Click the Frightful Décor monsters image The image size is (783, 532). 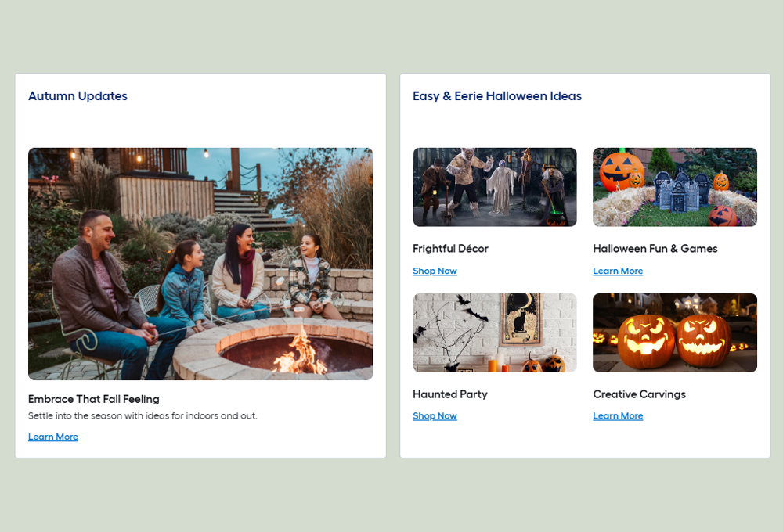pos(495,187)
